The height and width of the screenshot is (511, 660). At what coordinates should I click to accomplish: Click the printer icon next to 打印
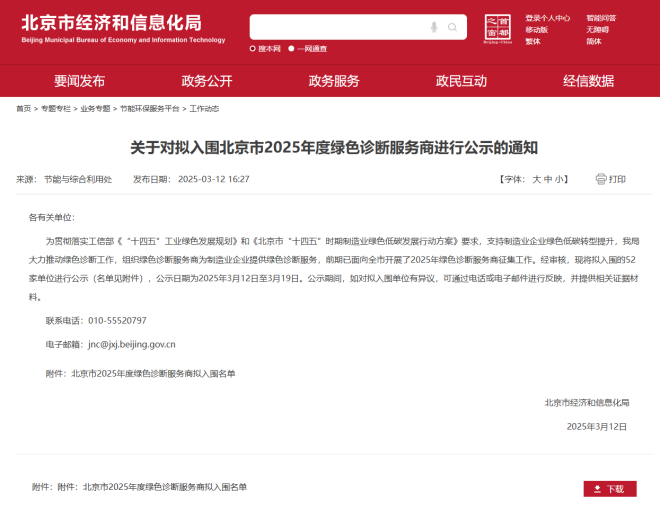pos(601,179)
